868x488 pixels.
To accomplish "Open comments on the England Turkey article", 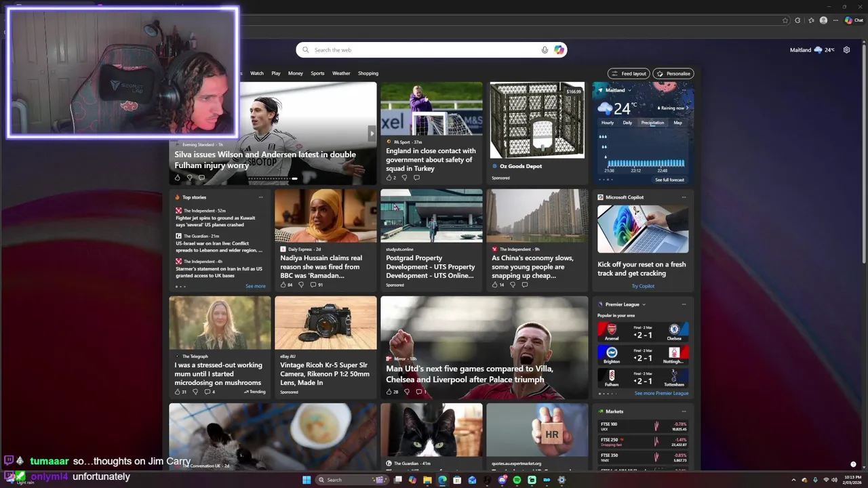I will coord(416,178).
